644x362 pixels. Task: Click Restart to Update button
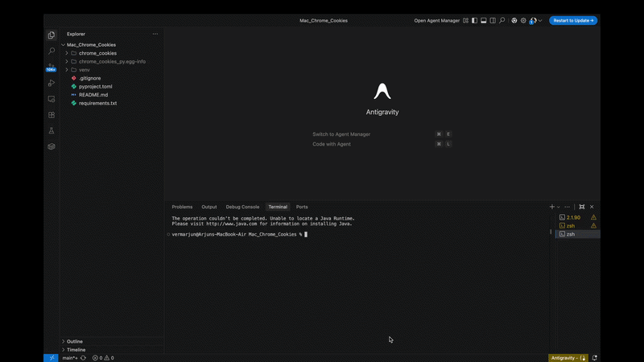point(573,21)
